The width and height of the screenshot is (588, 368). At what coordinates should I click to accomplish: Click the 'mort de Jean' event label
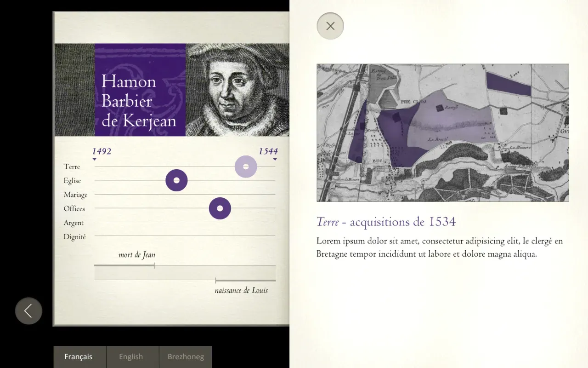pos(136,255)
